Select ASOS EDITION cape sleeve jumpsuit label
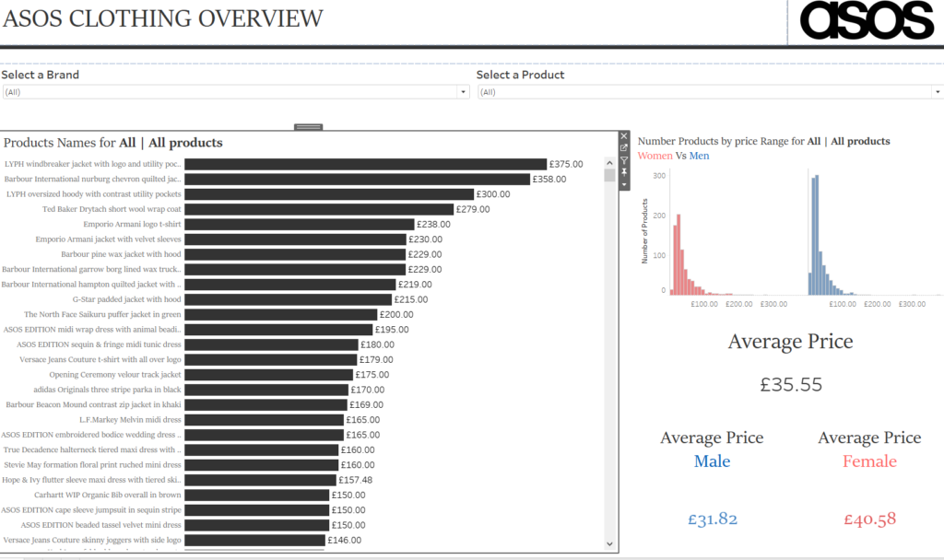Image resolution: width=944 pixels, height=560 pixels. click(x=91, y=510)
